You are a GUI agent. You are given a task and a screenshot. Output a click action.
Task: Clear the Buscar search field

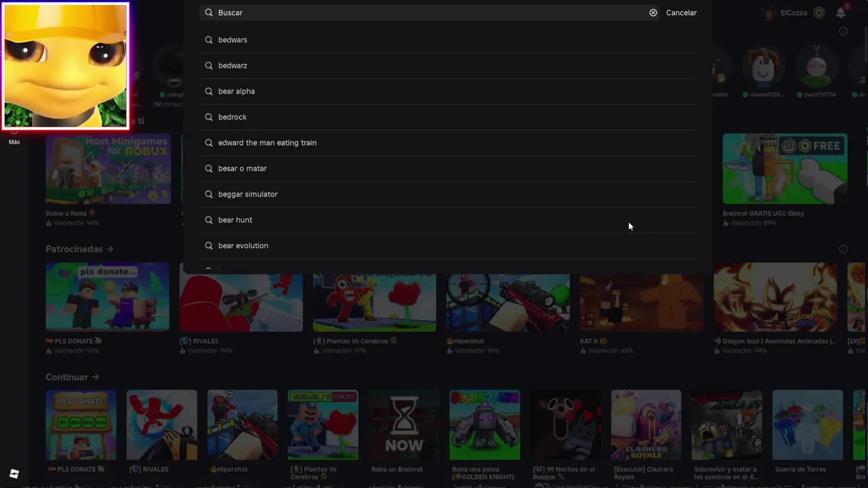(653, 13)
